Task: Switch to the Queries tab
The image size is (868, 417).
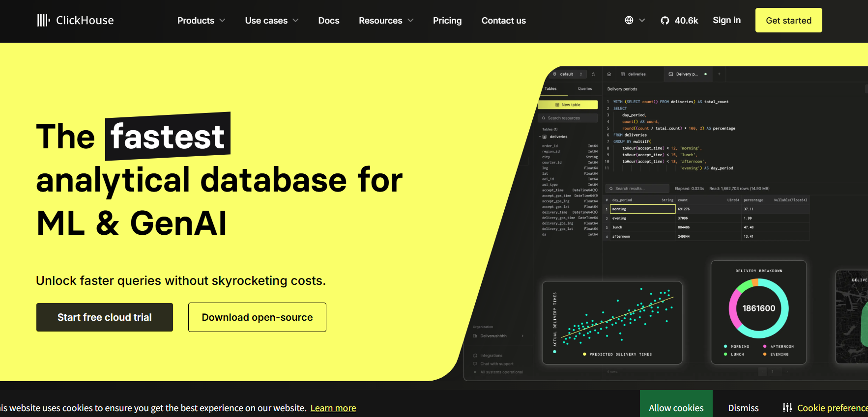Action: coord(585,89)
